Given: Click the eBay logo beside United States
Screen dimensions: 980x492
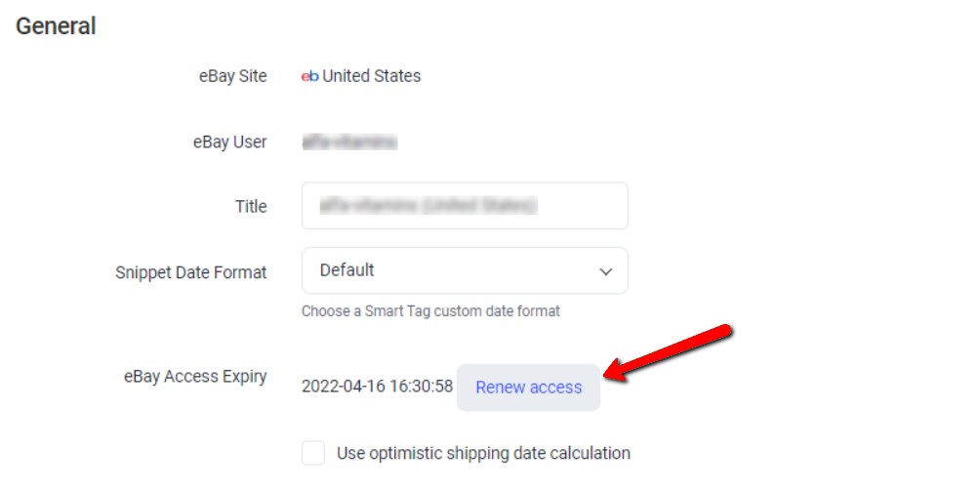Looking at the screenshot, I should click(310, 77).
